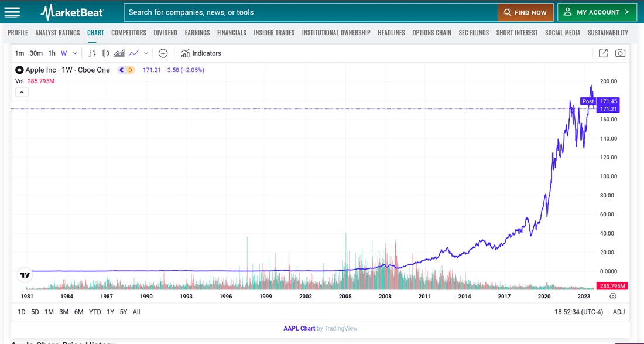Switch to the Analyst Ratings tab
Viewport: 644px width, 344px height.
tap(57, 33)
